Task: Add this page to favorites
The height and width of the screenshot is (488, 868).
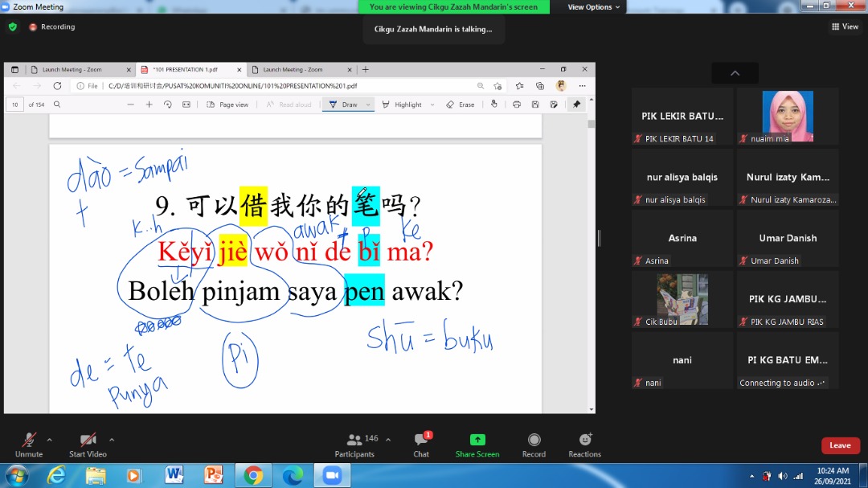Action: tap(497, 86)
